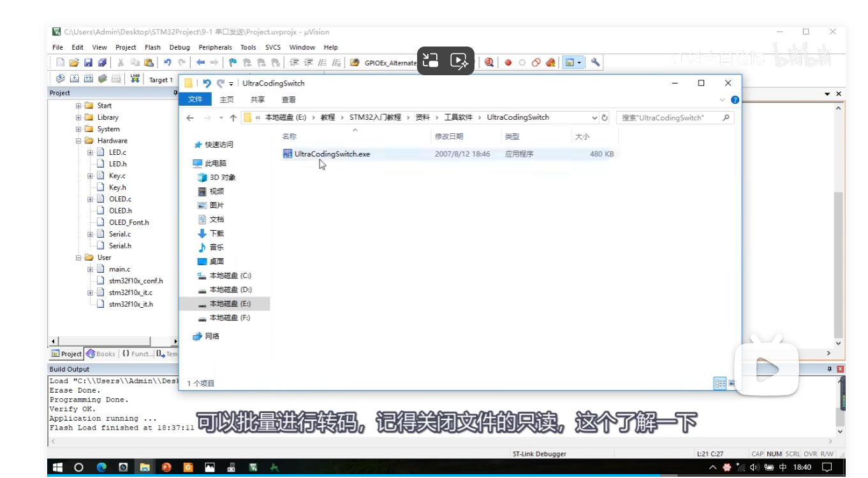This screenshot has width=868, height=478.
Task: Expand the Explorer ribbon chevron
Action: (x=723, y=100)
